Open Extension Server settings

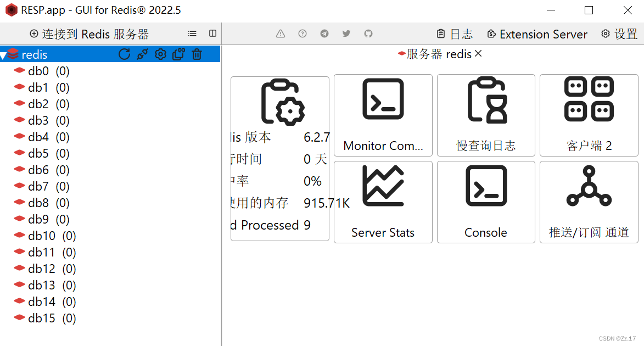(537, 34)
